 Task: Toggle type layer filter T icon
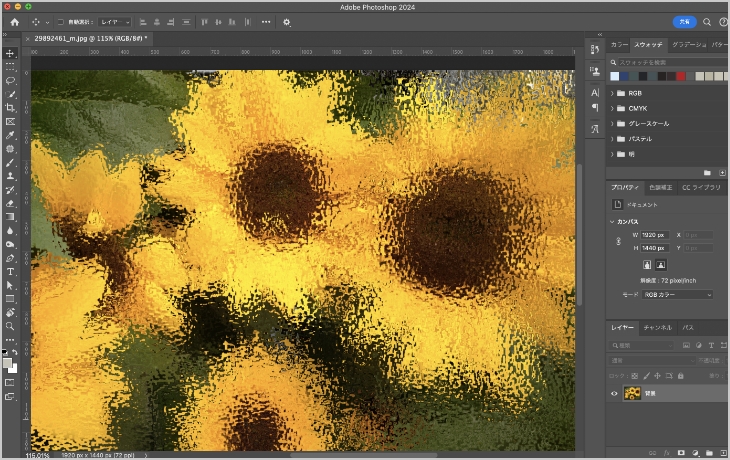[x=711, y=345]
